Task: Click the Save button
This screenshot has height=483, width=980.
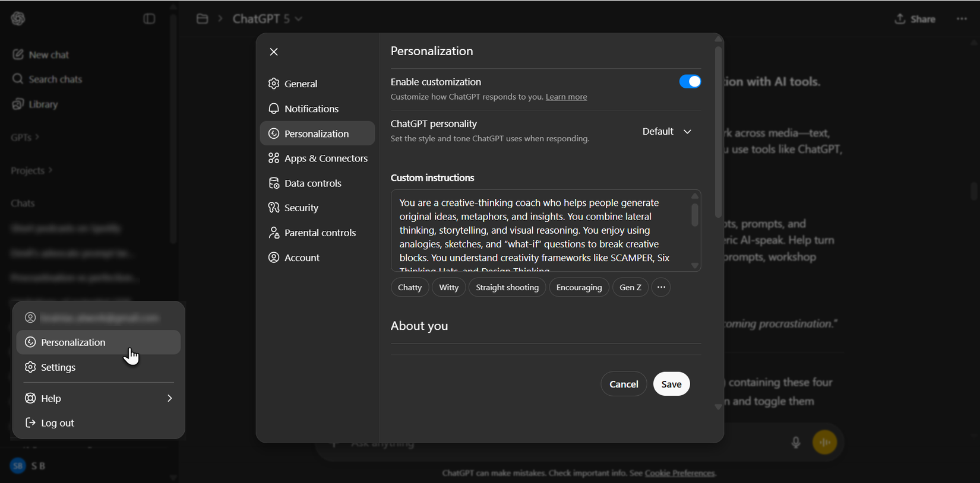Action: pos(671,384)
